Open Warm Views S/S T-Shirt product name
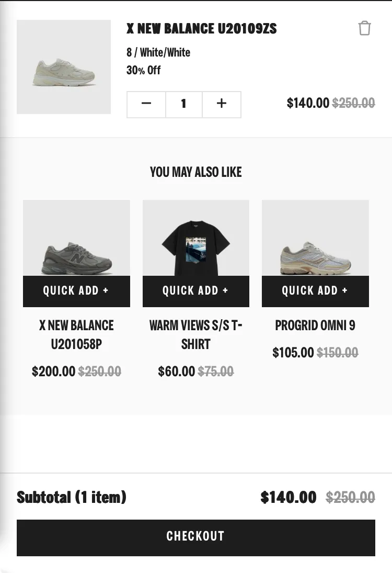 [x=195, y=334]
